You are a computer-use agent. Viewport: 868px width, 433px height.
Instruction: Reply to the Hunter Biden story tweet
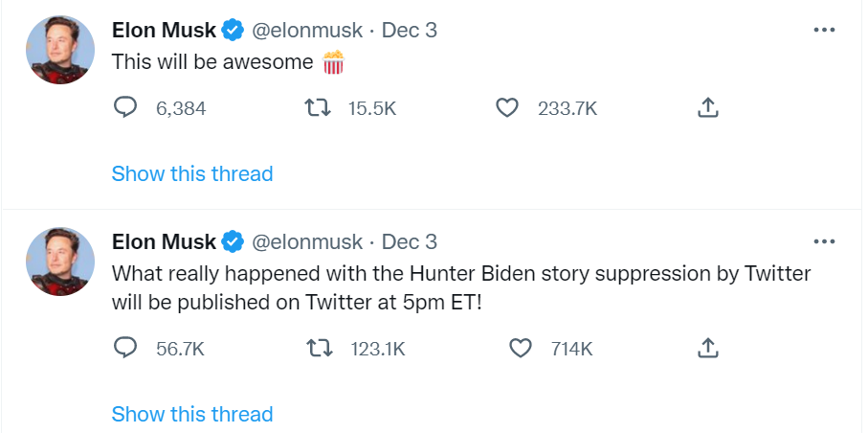tap(126, 348)
